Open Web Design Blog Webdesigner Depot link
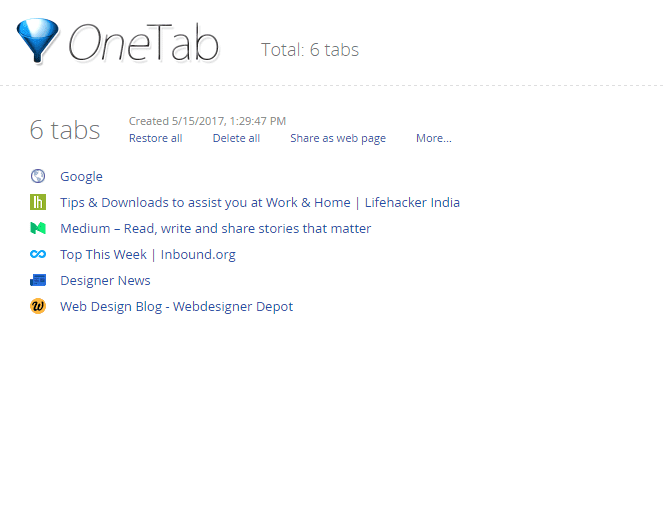This screenshot has width=664, height=515. 177,307
